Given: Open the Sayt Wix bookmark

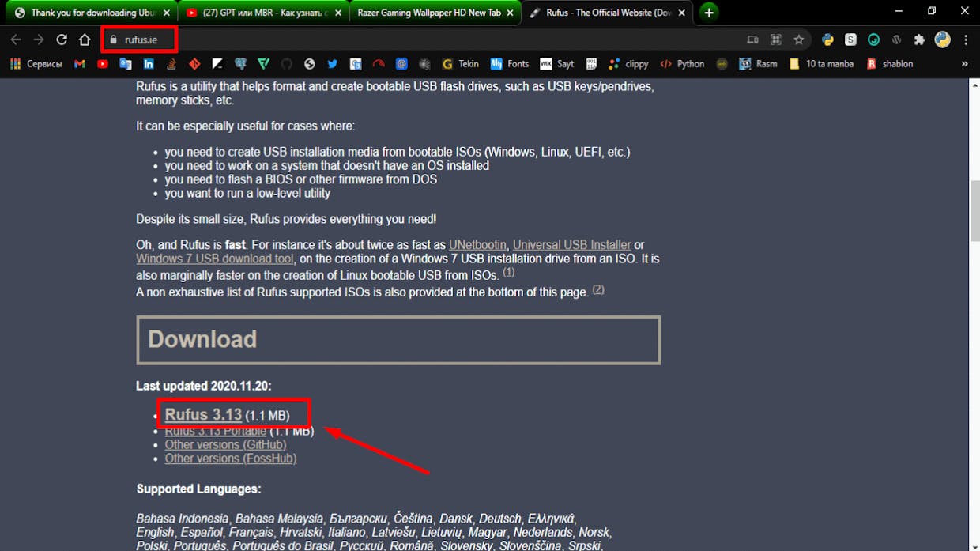Looking at the screenshot, I should pyautogui.click(x=557, y=64).
